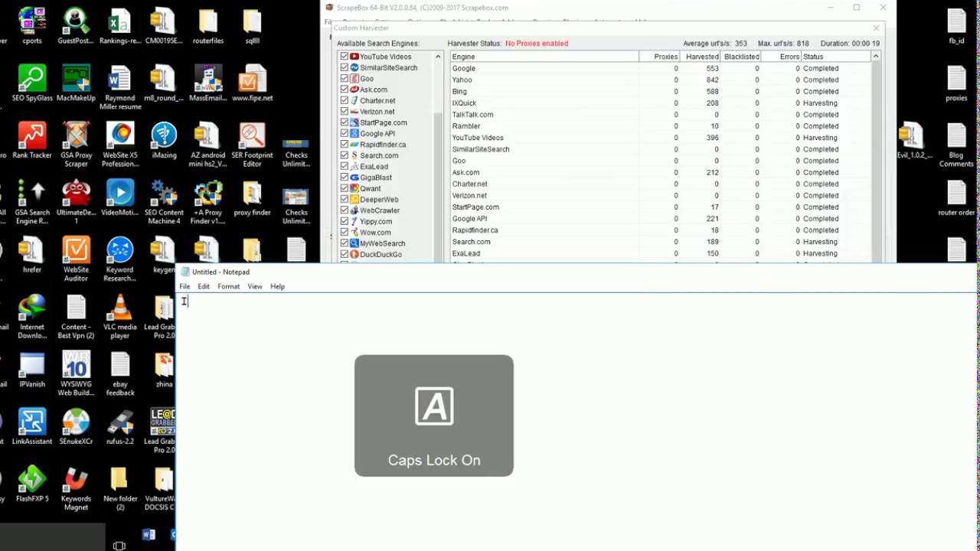Close the Custom Harvester dialog
This screenshot has width=980, height=551.
pos(876,28)
